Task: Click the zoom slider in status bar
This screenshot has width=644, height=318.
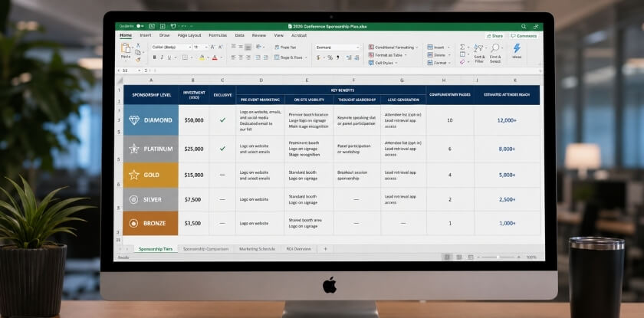Action: 498,257
